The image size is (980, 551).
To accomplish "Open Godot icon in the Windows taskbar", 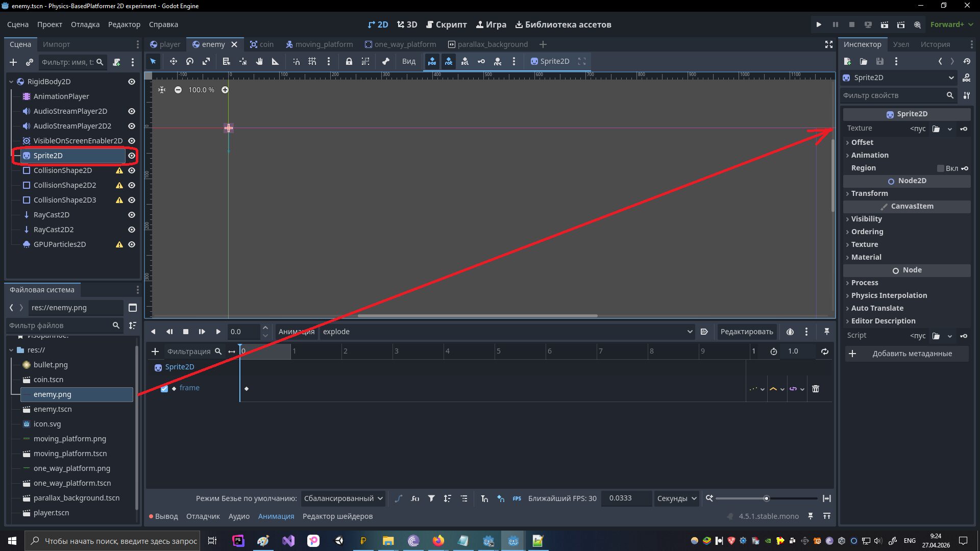I will click(x=513, y=541).
